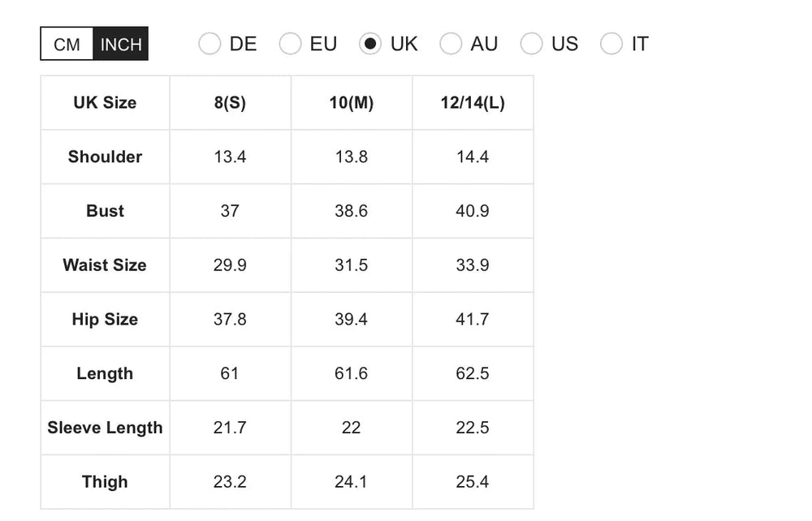812x521 pixels.
Task: Click the Waist Size row label
Action: point(105,265)
